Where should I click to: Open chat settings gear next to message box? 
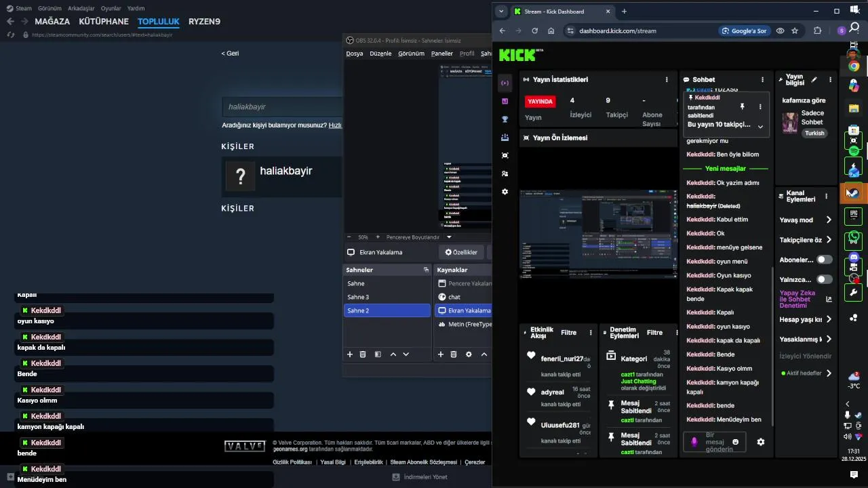[x=760, y=442]
